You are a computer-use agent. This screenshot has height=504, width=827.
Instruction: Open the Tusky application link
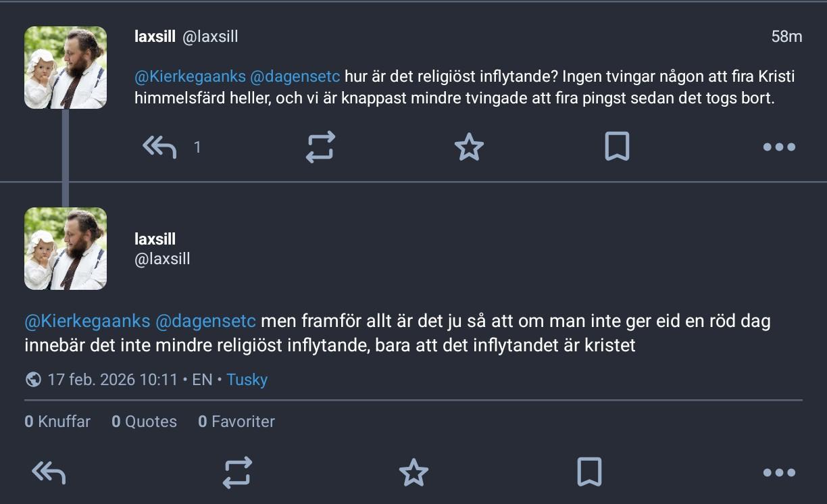(x=247, y=380)
